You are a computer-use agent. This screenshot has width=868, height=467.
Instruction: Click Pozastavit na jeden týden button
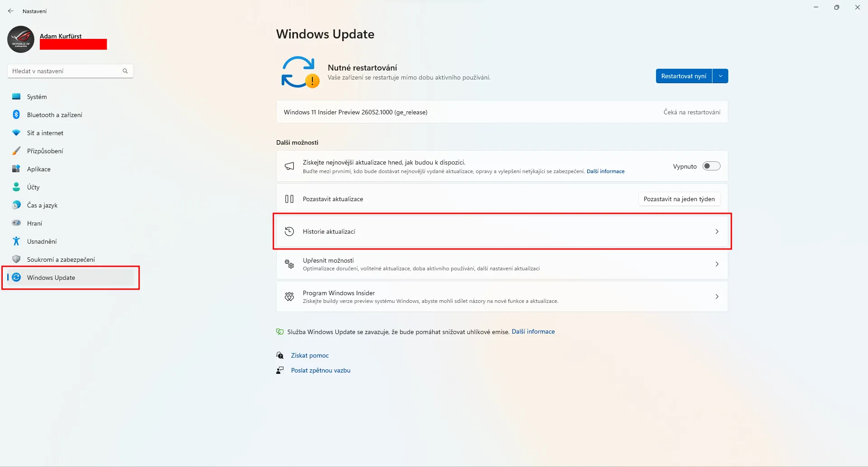(x=679, y=199)
